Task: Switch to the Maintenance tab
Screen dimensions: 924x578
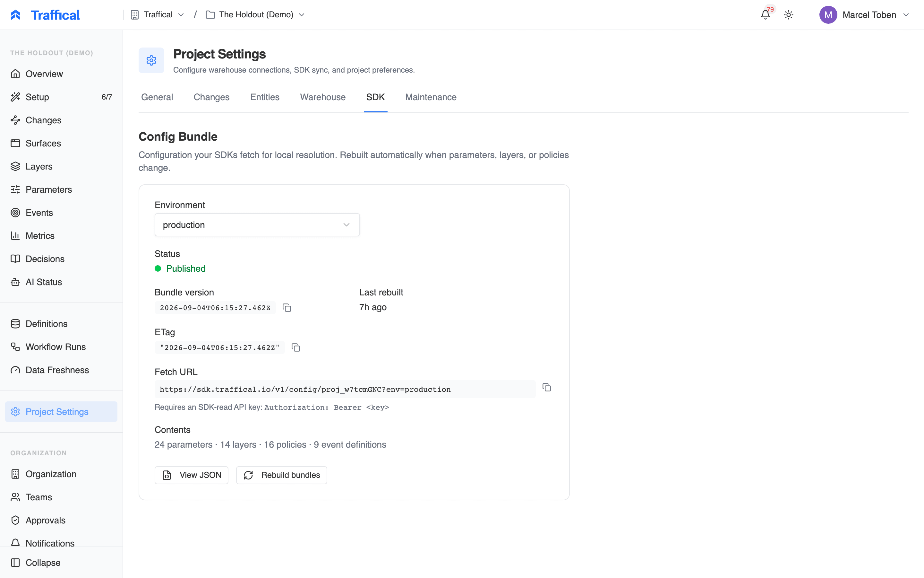Action: point(431,97)
